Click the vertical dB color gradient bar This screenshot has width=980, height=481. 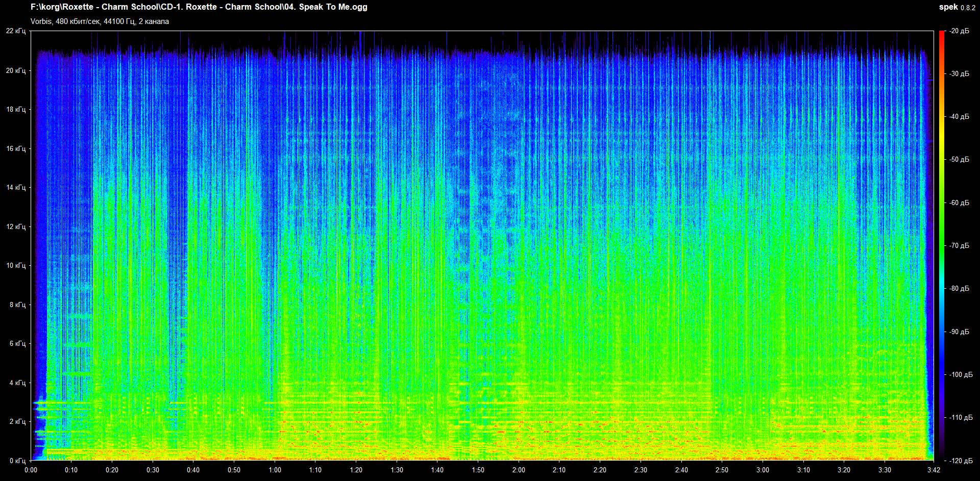click(942, 245)
